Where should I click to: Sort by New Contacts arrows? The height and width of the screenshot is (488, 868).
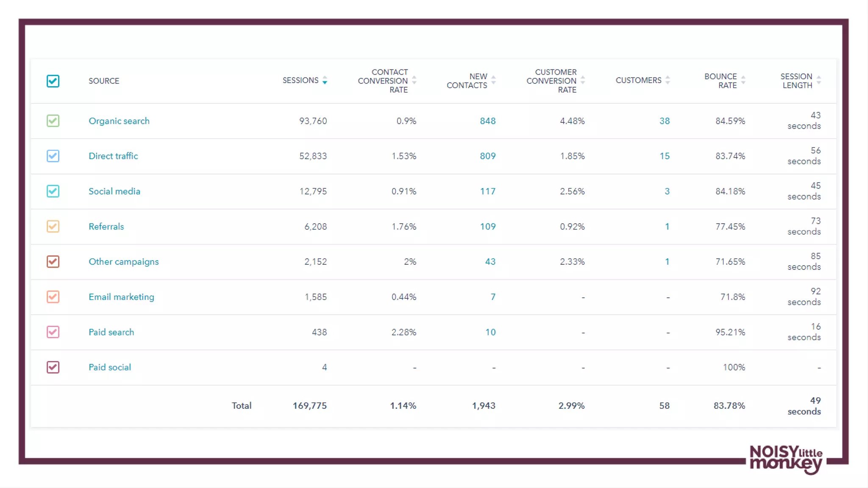[493, 80]
